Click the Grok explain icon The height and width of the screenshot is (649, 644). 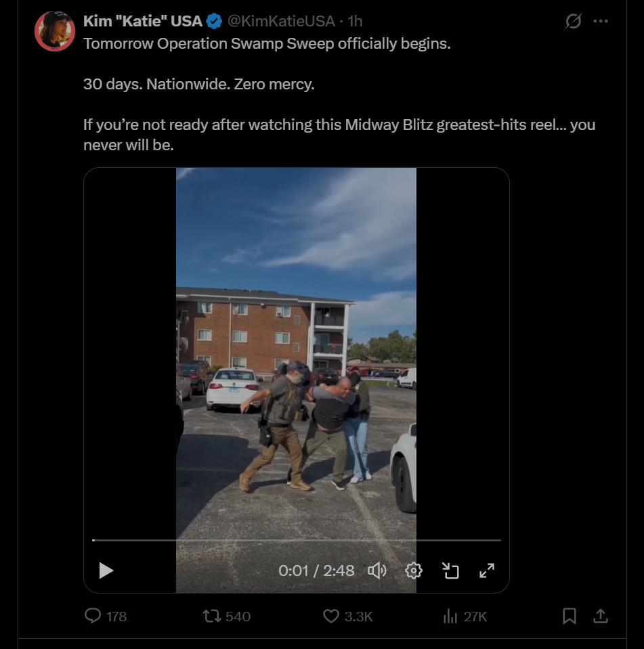[x=573, y=21]
